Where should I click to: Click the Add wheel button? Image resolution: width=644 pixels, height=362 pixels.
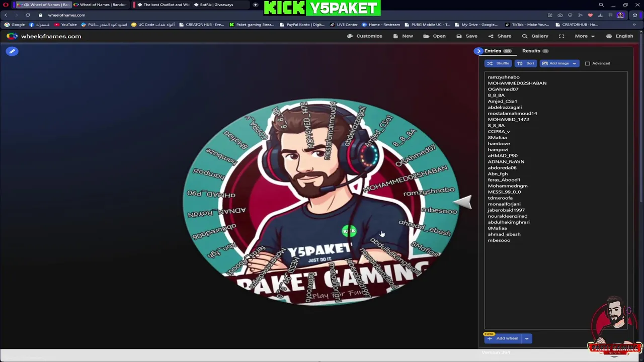pyautogui.click(x=503, y=338)
